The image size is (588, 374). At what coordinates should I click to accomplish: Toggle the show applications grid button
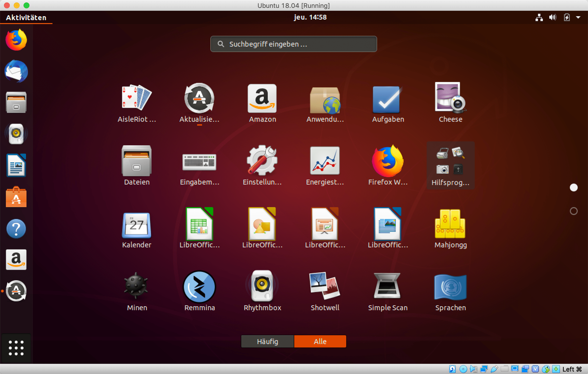[x=16, y=348]
